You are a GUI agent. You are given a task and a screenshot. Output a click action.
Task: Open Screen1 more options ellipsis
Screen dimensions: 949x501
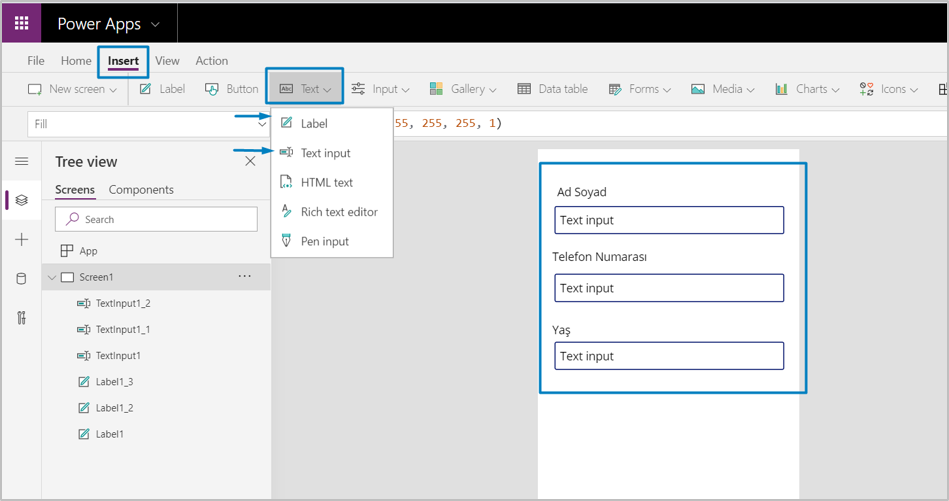point(245,276)
